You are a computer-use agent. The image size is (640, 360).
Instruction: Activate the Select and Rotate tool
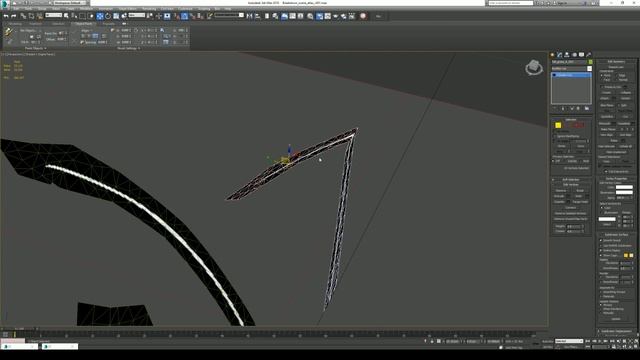coord(108,16)
